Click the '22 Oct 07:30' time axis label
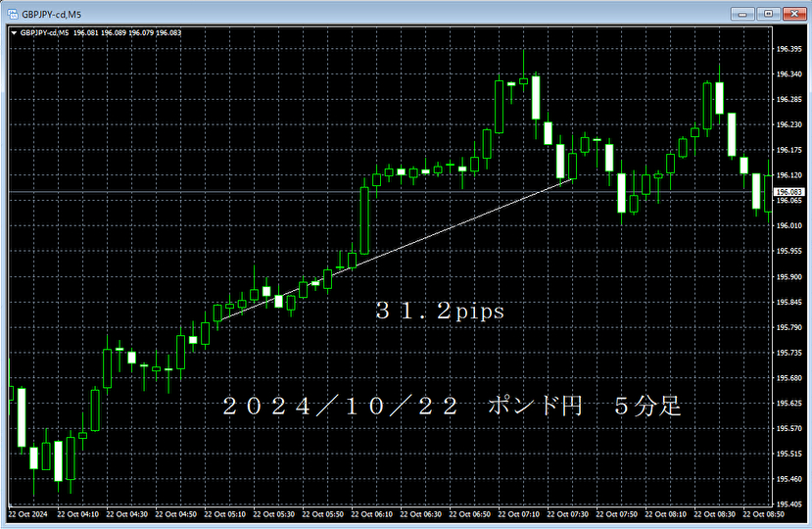The image size is (812, 529). (x=567, y=514)
